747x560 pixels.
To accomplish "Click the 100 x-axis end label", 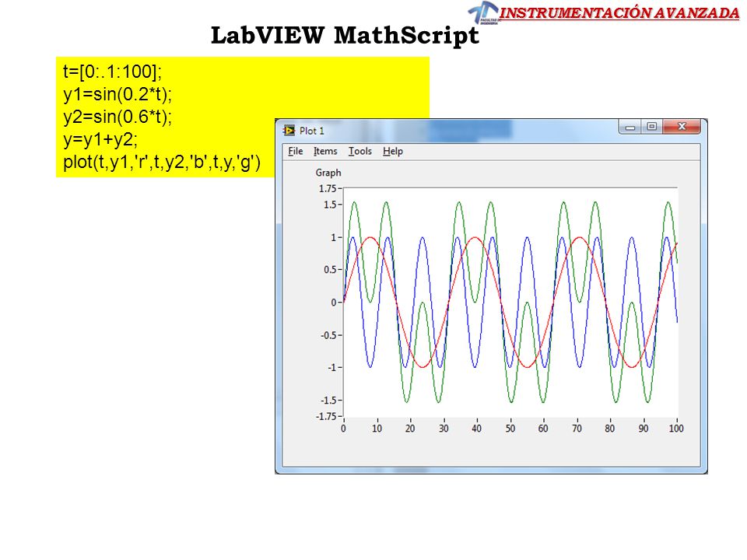I will (676, 429).
